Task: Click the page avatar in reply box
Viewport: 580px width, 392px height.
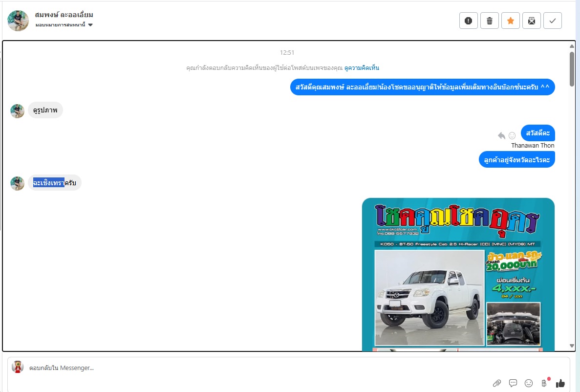Action: [18, 367]
